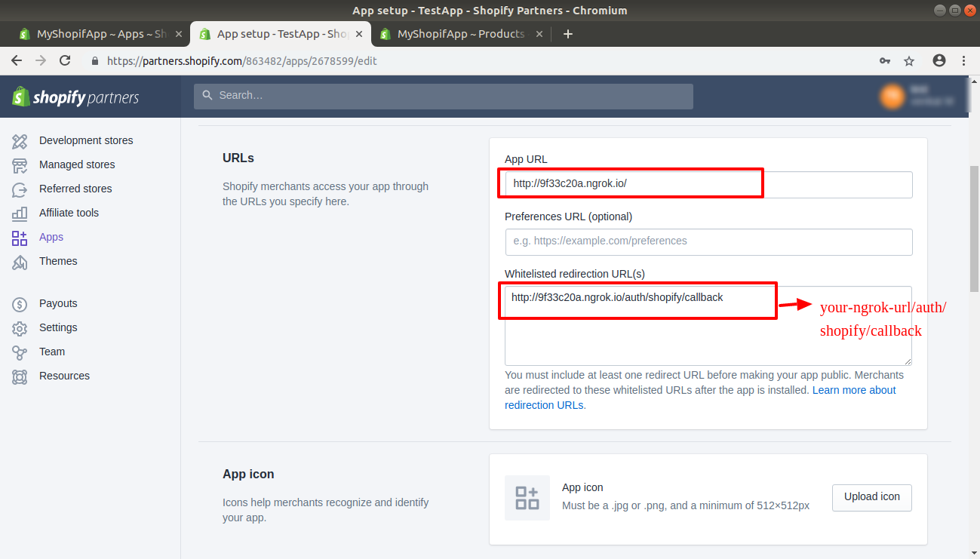Follow Learn more about redirection URLs link
Viewport: 980px width, 559px height.
pos(700,398)
